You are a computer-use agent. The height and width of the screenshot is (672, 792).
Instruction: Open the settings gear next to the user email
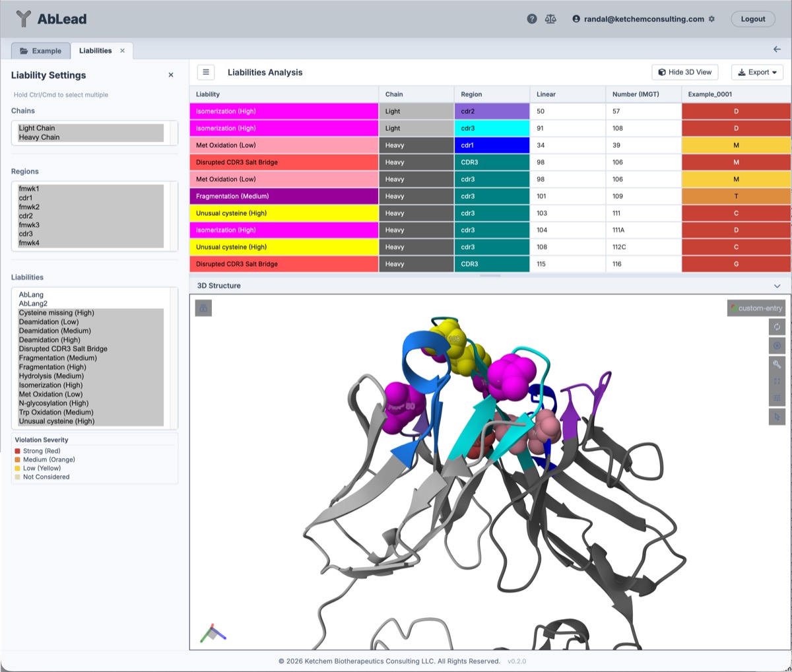pyautogui.click(x=712, y=19)
